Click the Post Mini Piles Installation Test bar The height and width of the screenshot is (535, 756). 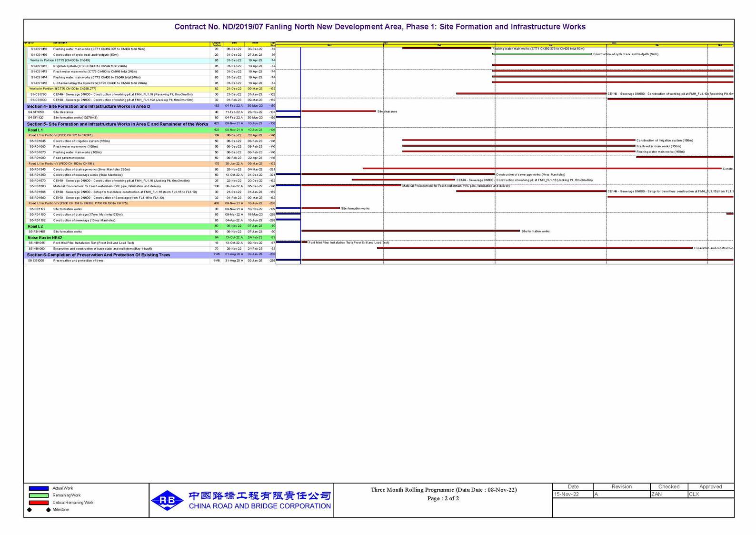click(304, 242)
